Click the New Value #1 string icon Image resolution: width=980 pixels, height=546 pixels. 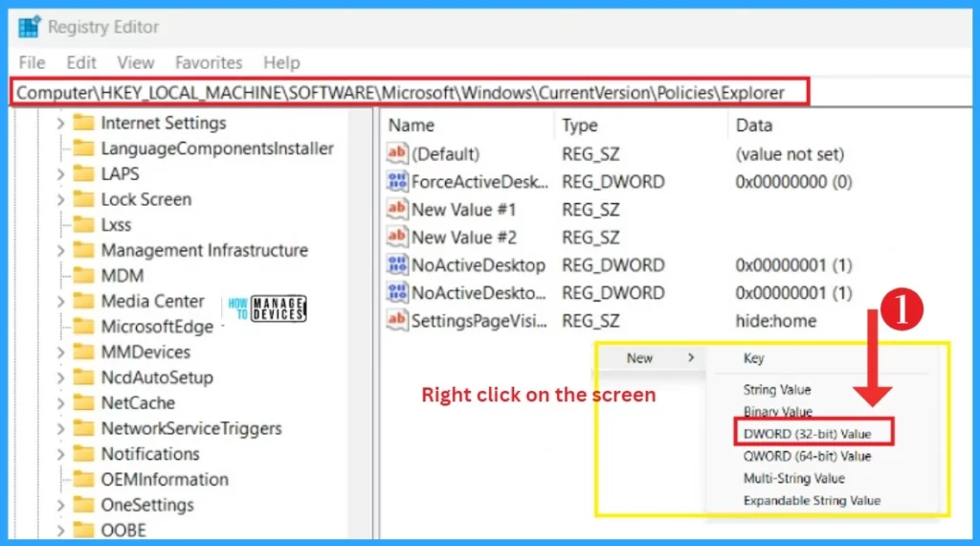397,209
